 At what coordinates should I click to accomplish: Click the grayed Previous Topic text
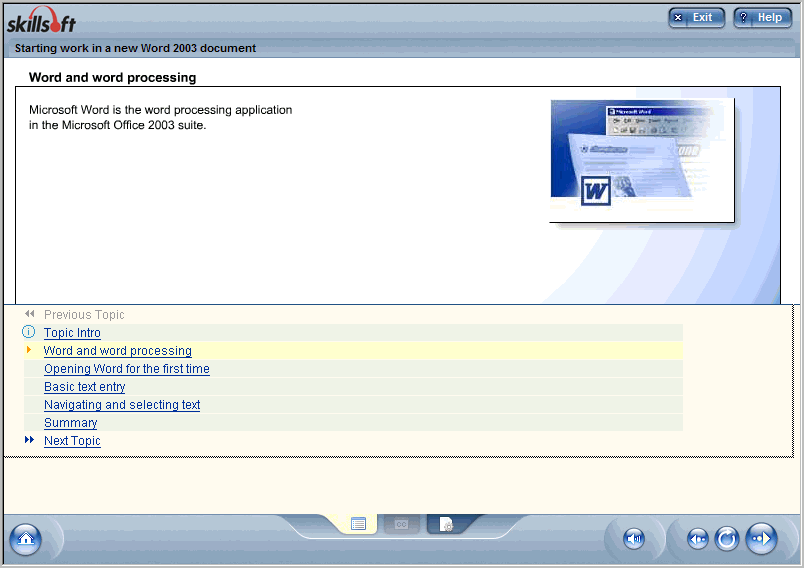point(84,315)
